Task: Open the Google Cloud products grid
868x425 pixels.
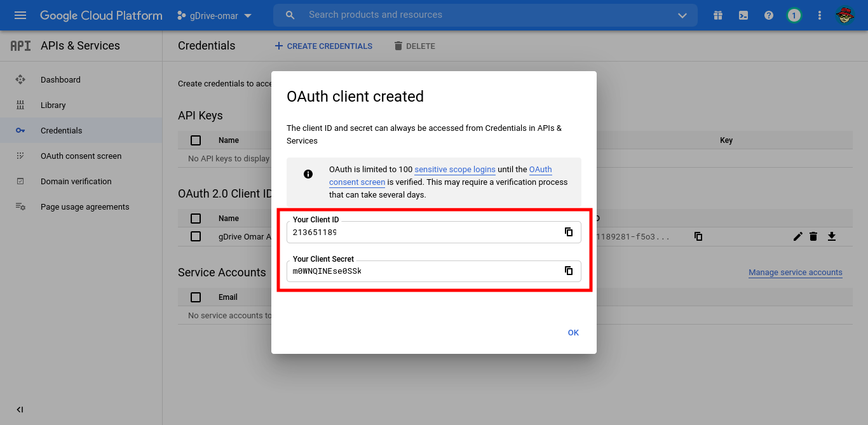Action: pyautogui.click(x=717, y=15)
